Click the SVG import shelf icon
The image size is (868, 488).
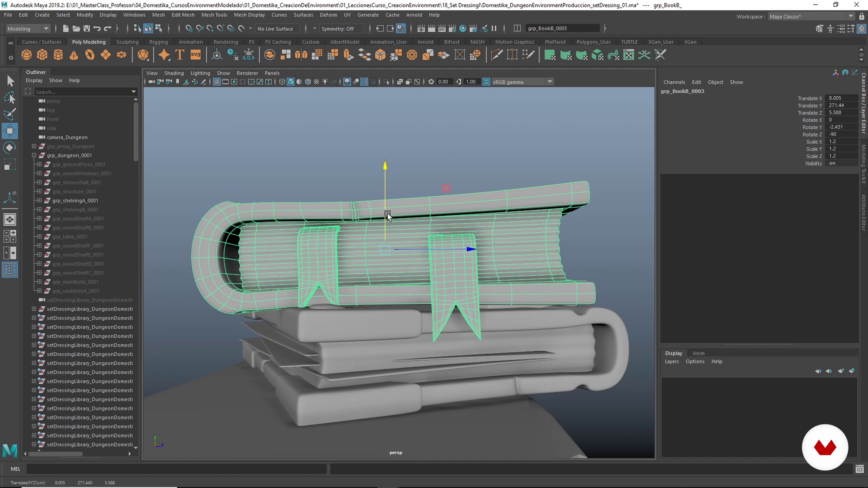tap(196, 54)
